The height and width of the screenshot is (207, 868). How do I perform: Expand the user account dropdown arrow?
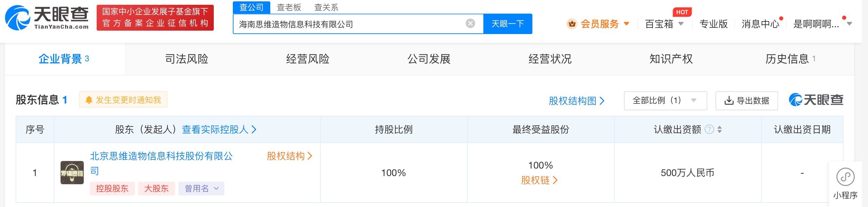(850, 24)
